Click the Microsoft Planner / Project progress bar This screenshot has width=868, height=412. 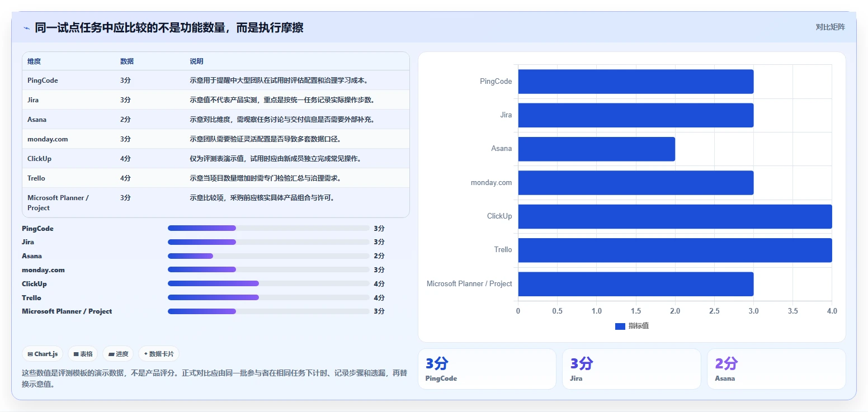tap(268, 311)
